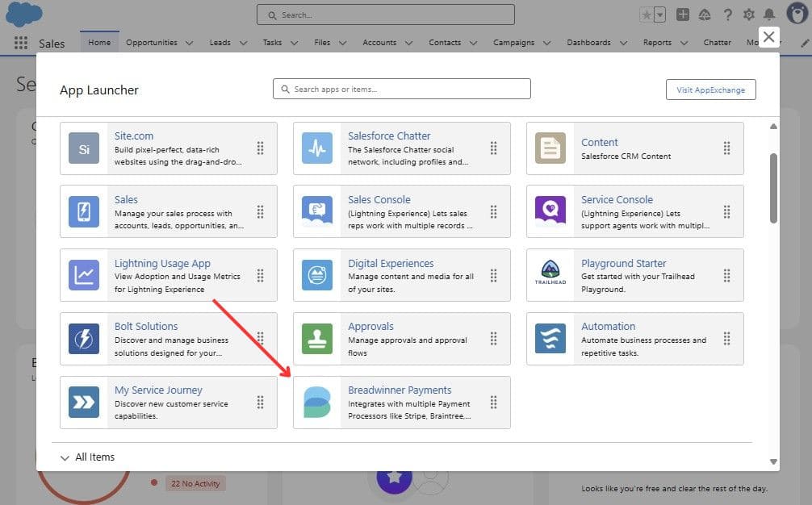Screen dimensions: 812x505
Task: Switch to the Chatter tab
Action: pyautogui.click(x=717, y=43)
